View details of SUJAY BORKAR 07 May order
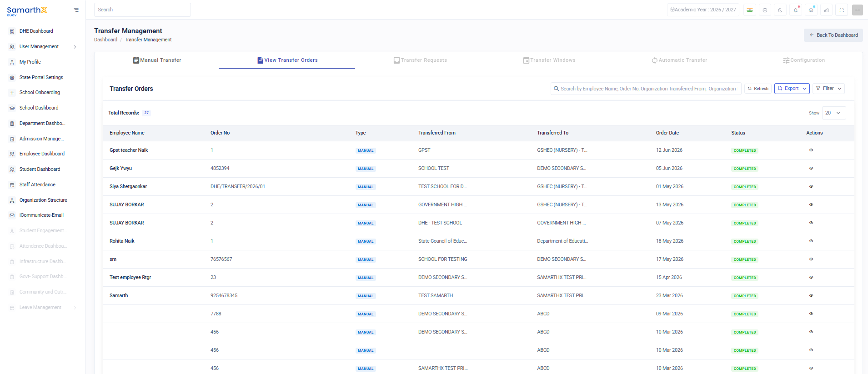This screenshot has height=374, width=868. point(811,223)
